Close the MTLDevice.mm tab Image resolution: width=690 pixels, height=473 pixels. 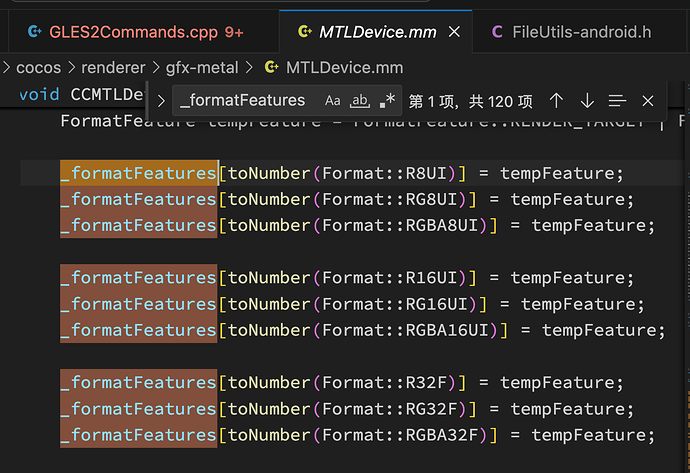pyautogui.click(x=455, y=32)
